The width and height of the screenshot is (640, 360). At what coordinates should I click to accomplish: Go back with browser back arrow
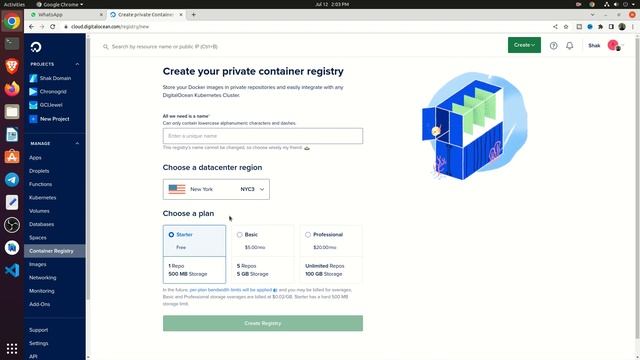[31, 27]
